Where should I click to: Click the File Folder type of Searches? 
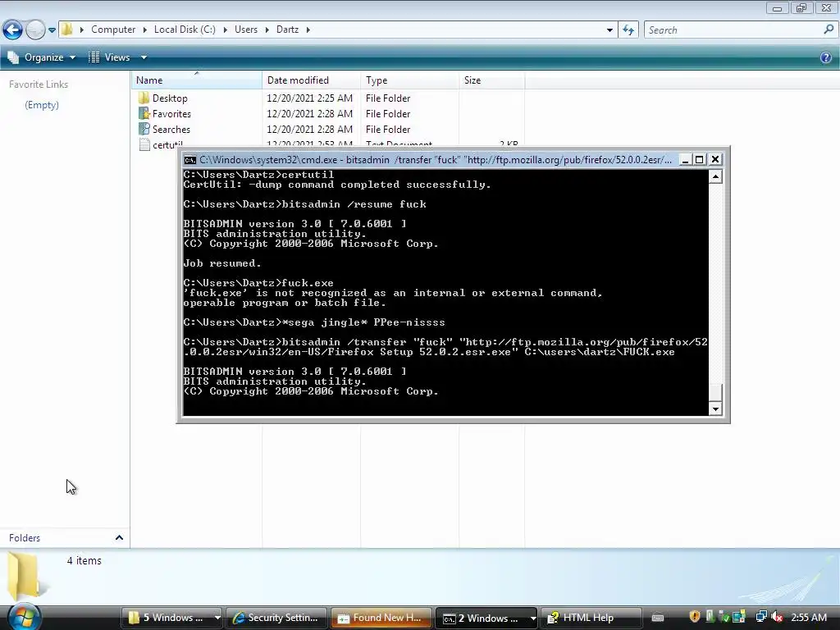(388, 129)
